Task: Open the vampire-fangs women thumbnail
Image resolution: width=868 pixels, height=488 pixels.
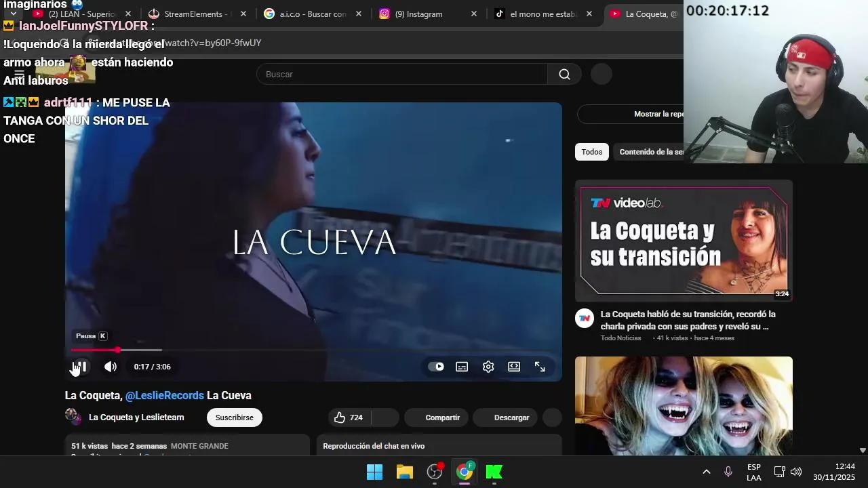Action: tap(684, 405)
